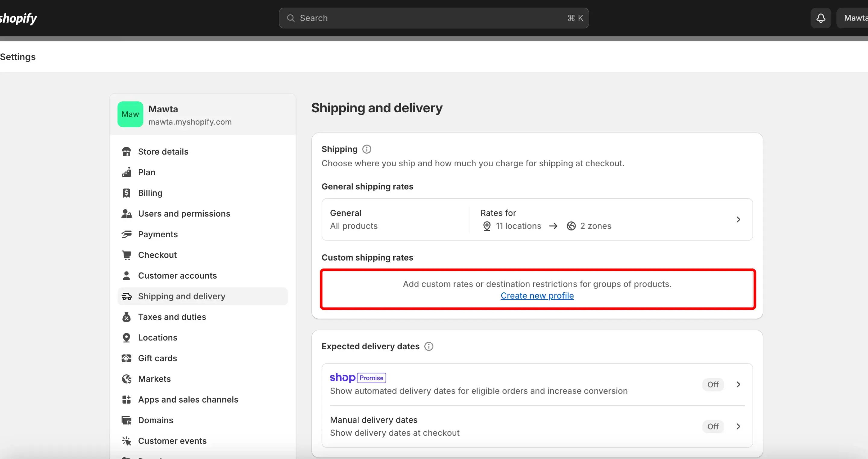
Task: Open the Mawta account menu
Action: pos(853,18)
